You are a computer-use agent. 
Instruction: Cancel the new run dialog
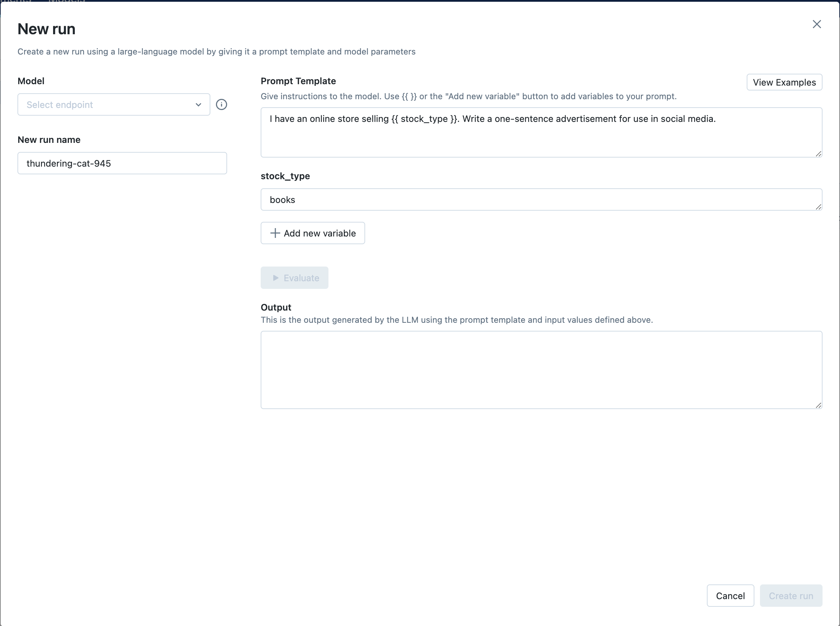pos(730,596)
